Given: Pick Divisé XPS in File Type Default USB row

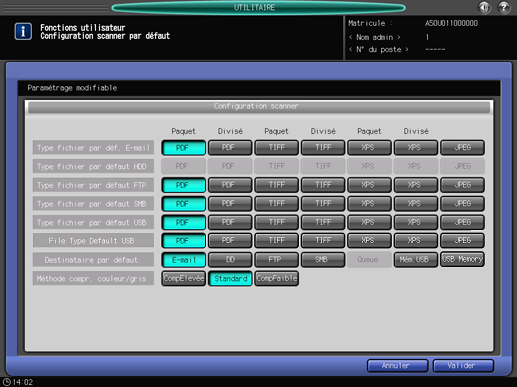Looking at the screenshot, I should 416,241.
